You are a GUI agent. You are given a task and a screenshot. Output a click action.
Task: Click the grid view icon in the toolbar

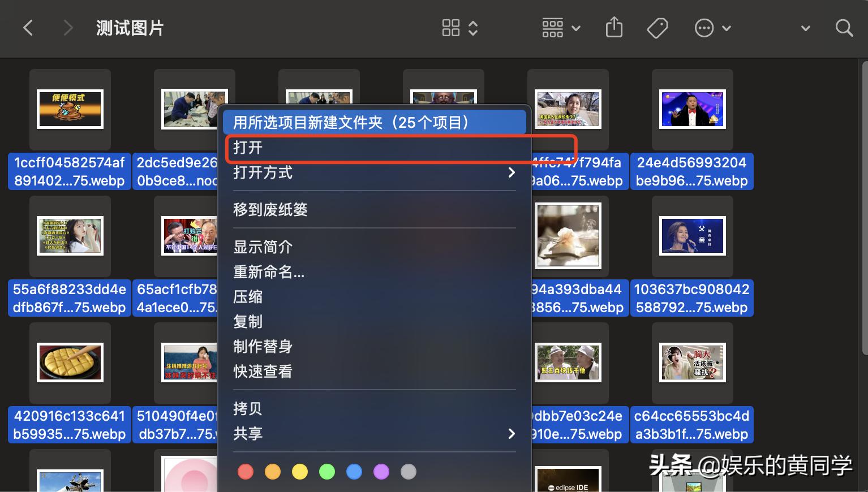451,27
